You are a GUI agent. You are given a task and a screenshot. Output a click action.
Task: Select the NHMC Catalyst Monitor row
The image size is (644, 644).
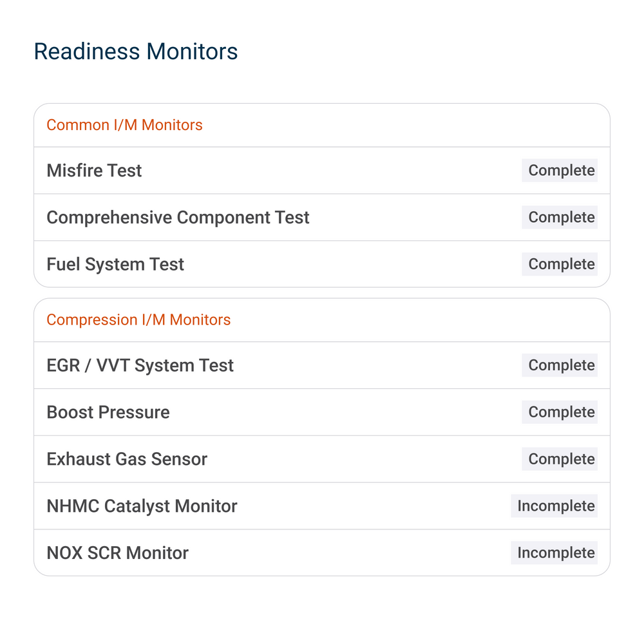coord(322,506)
